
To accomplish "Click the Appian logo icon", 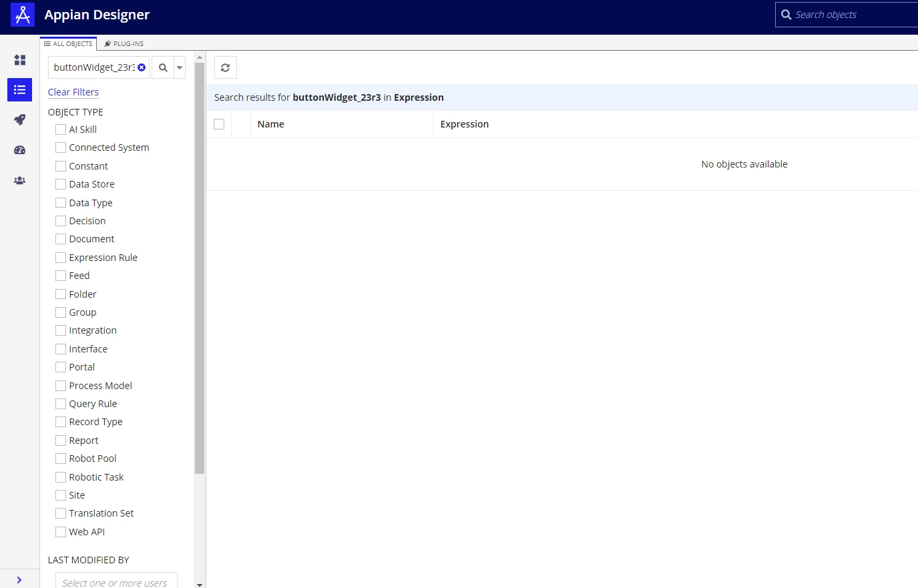I will click(x=23, y=15).
